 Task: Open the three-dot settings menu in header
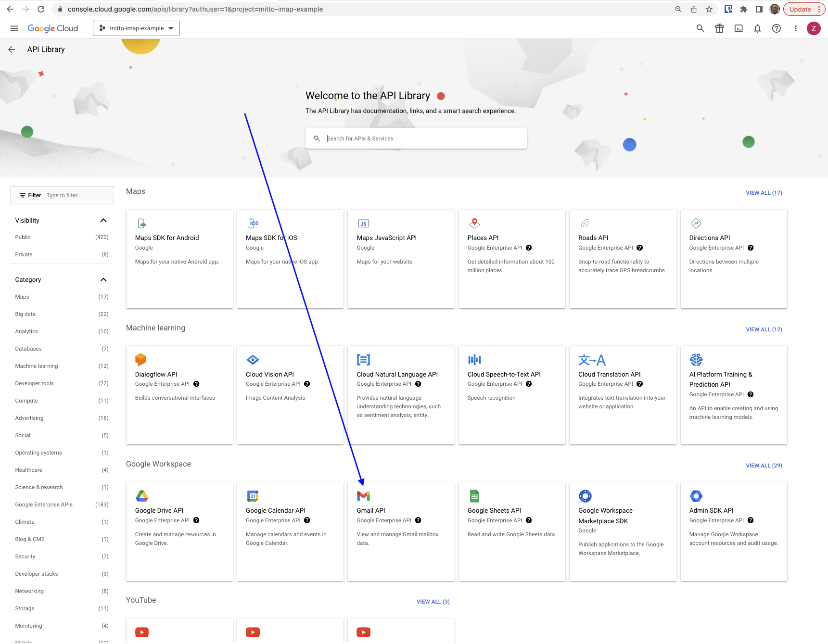click(796, 28)
